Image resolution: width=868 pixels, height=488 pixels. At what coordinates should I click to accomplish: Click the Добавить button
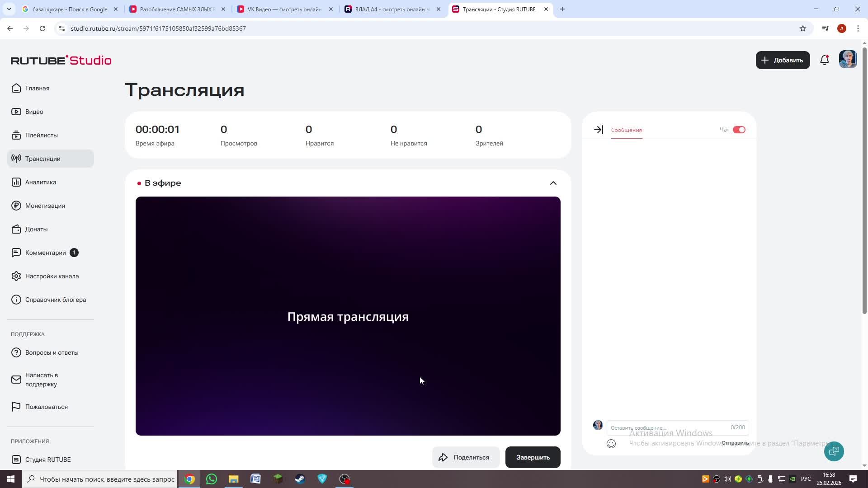click(x=782, y=60)
